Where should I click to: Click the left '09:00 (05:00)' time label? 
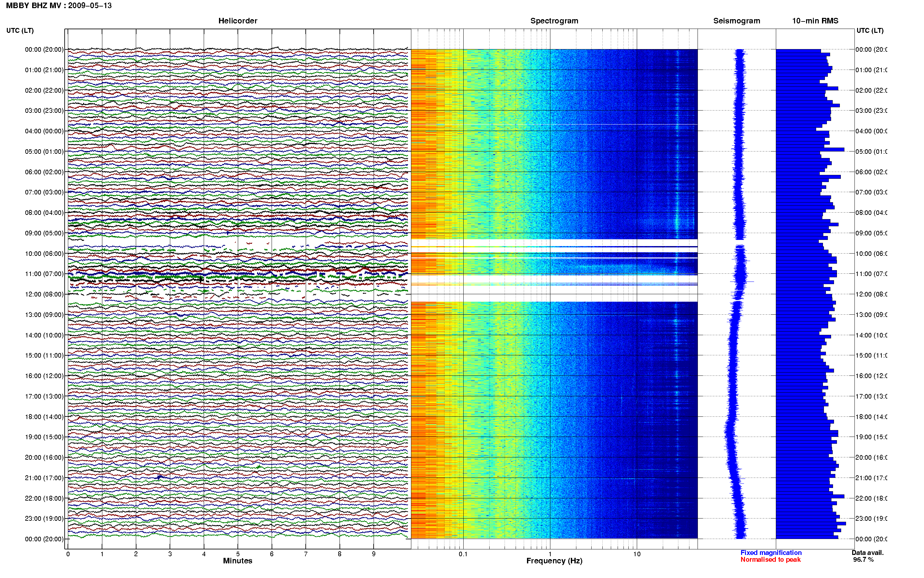(44, 233)
